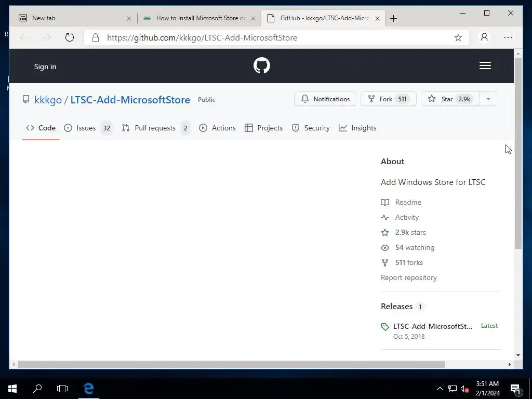Open the GitHub Octocat logo home link

[262, 65]
